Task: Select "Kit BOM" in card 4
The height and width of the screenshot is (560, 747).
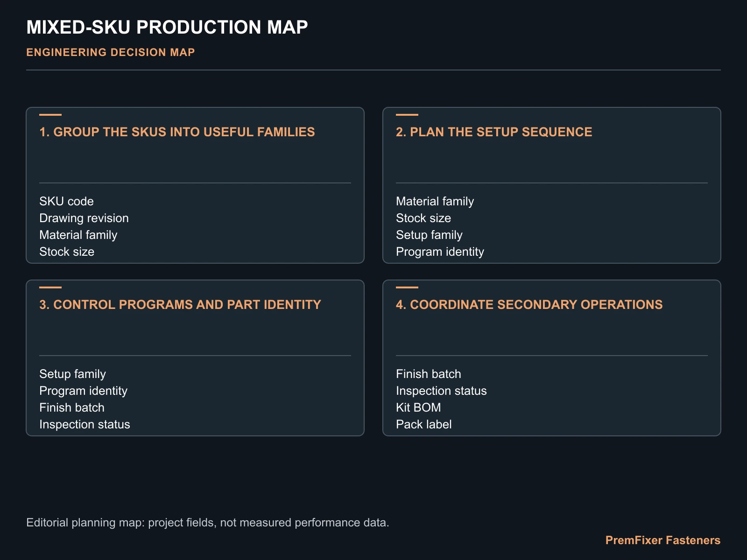Action: pyautogui.click(x=418, y=407)
